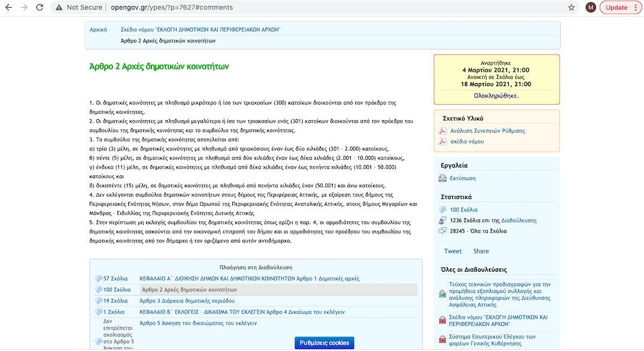This screenshot has width=644, height=351.
Task: Click the date 4 Μαρτίου 2021, 21:00
Action: point(496,70)
